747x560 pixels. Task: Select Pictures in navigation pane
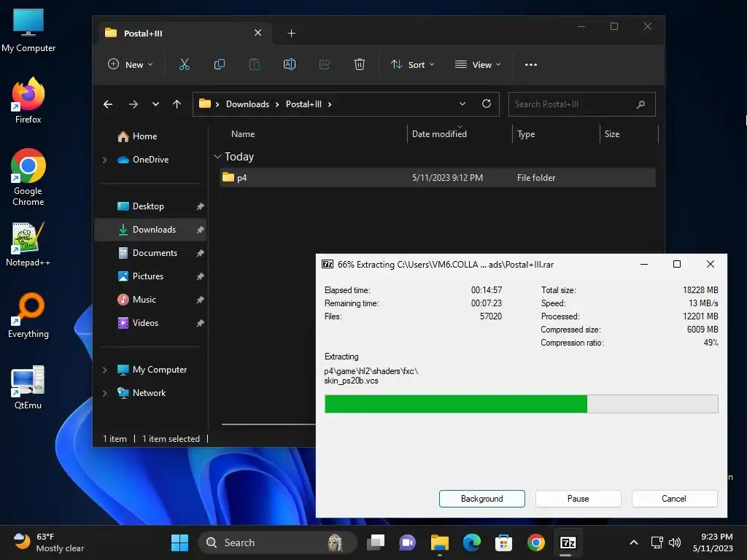click(150, 276)
